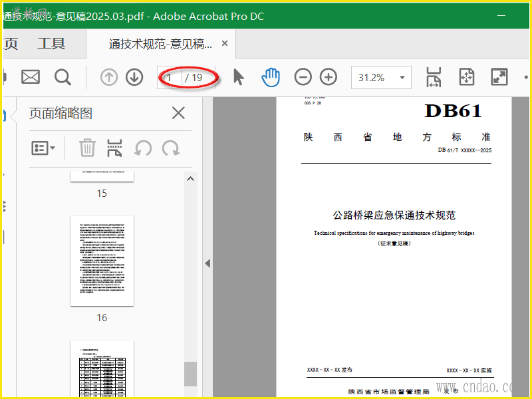Rotate page clockwise
The image size is (532, 399).
(x=171, y=148)
